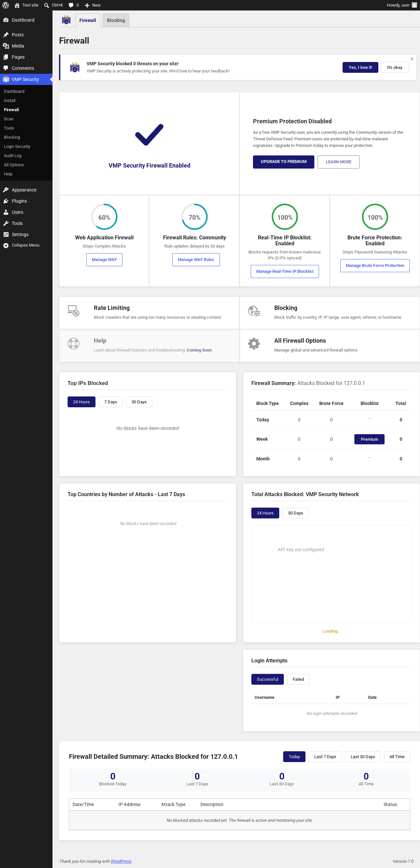Screen dimensions: 420x868
Task: Click UPGRADE TO PREMIUM button
Action: coord(283,162)
